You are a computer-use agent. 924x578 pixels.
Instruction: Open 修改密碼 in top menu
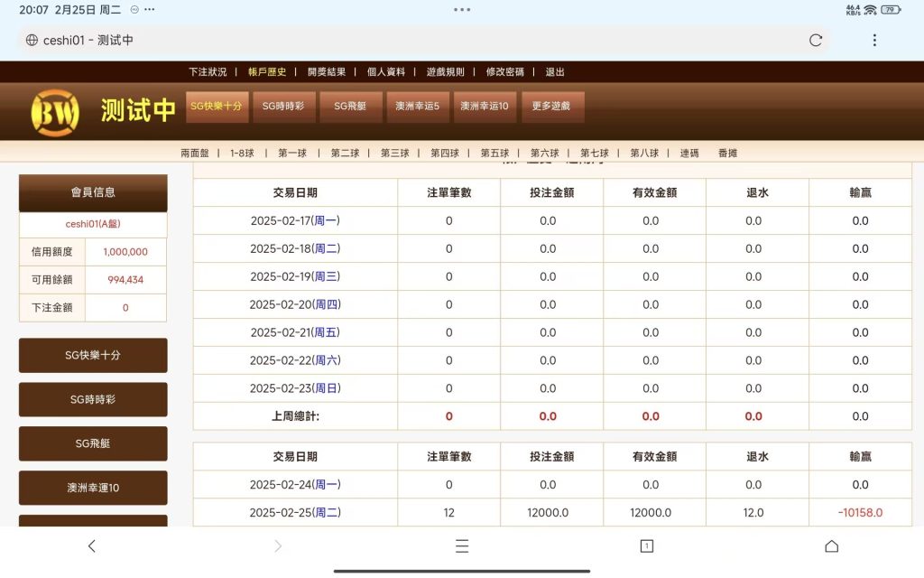pyautogui.click(x=505, y=72)
